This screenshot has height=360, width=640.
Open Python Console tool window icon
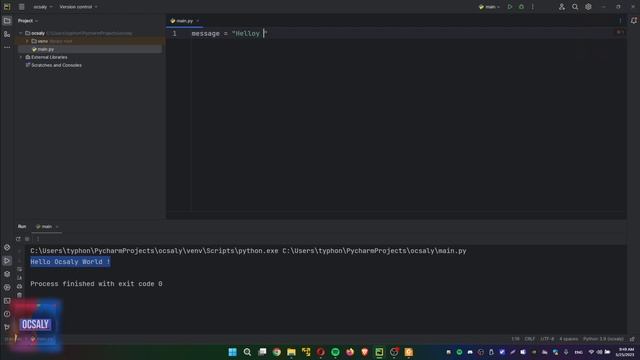point(7,247)
